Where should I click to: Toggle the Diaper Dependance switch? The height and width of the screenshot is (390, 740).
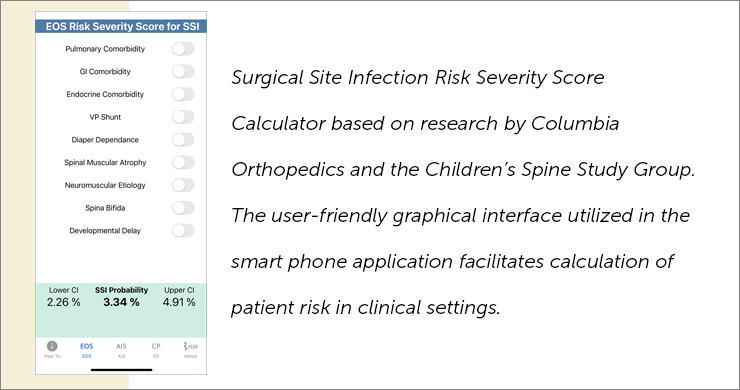183,139
